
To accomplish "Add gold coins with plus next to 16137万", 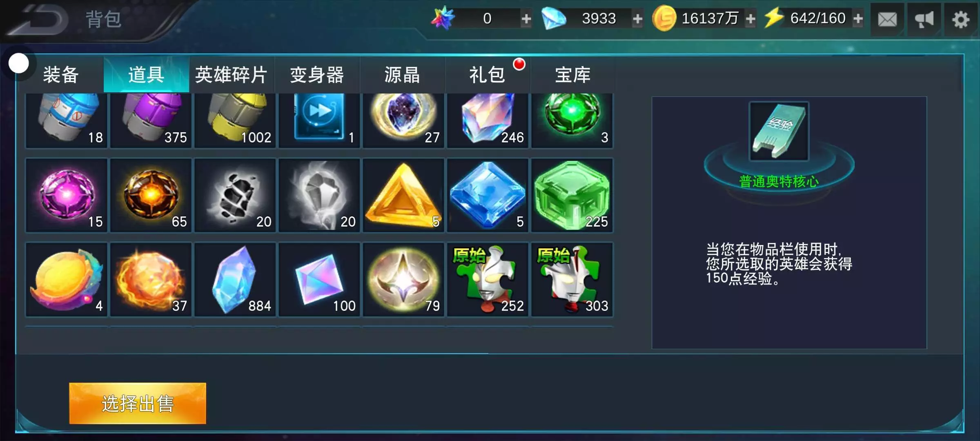I will (750, 18).
